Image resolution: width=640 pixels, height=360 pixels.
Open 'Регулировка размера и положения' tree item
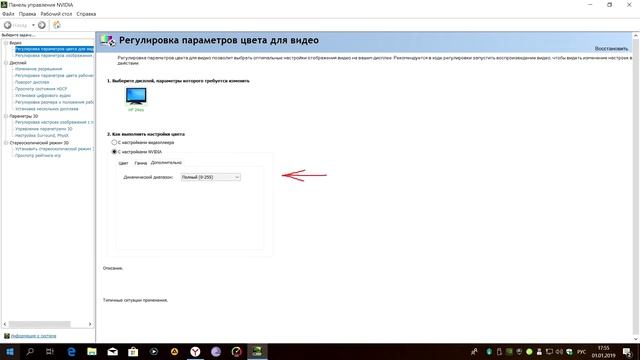click(x=54, y=102)
